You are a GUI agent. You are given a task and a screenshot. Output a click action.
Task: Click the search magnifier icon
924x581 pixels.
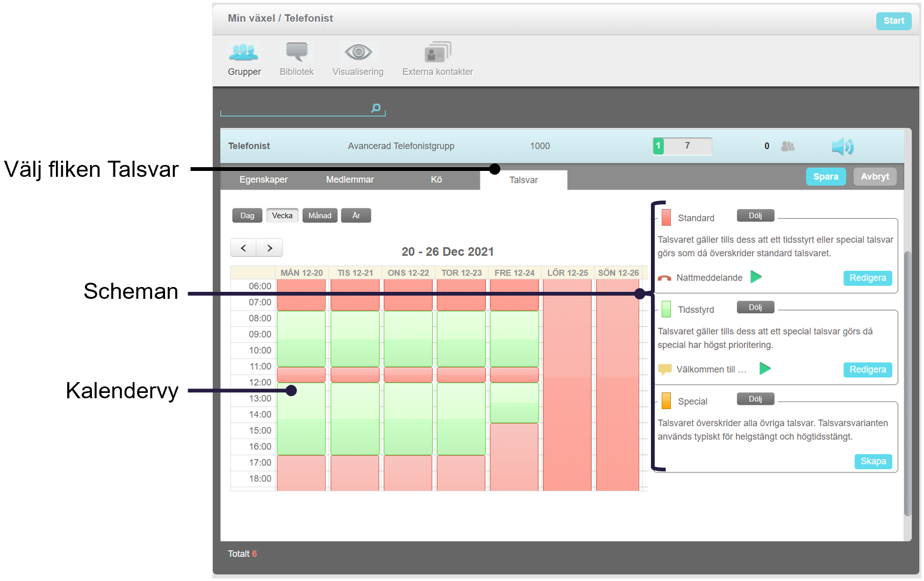click(376, 108)
